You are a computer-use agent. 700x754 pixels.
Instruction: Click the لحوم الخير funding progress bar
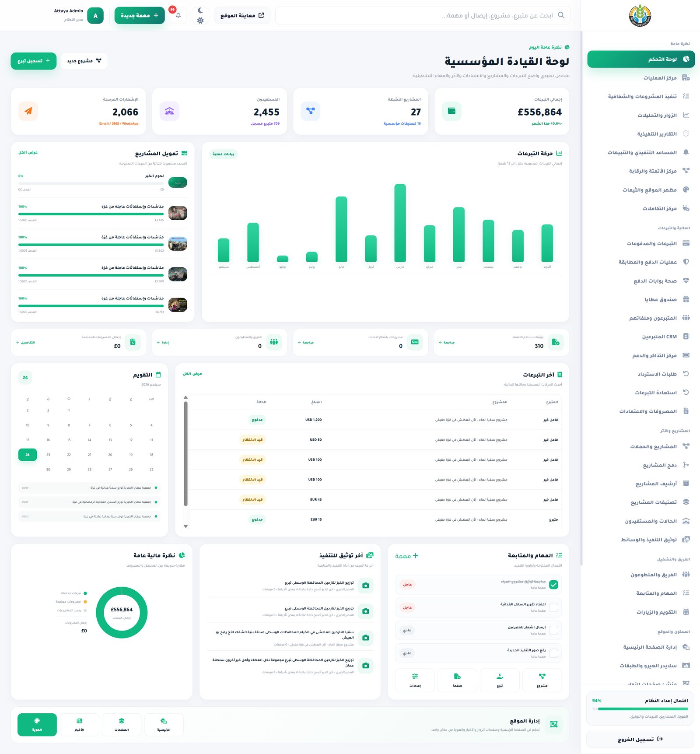point(91,183)
